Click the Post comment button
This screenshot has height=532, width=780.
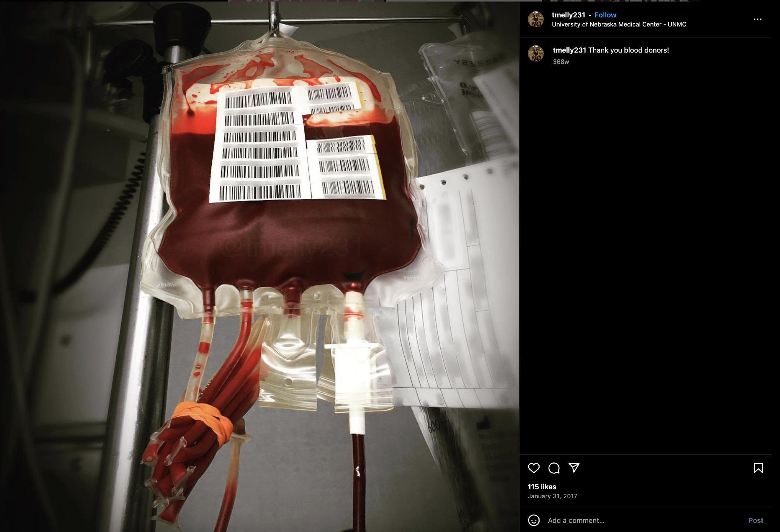[755, 520]
